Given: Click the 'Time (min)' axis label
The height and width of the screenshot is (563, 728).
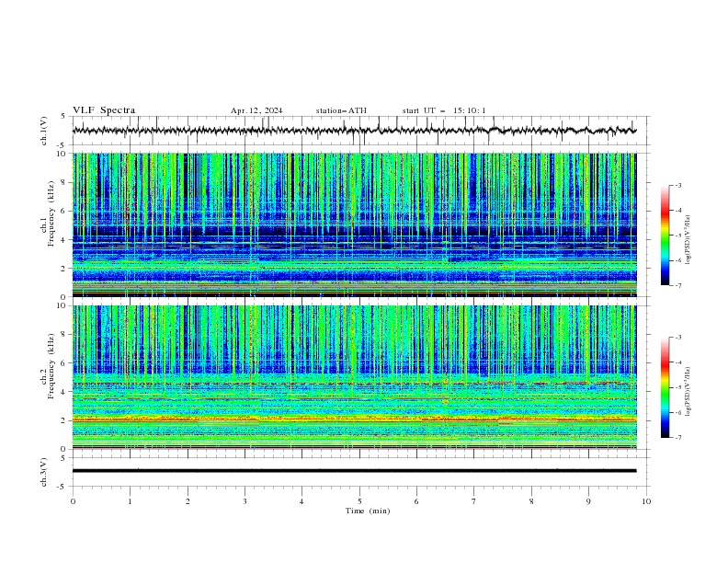Looking at the screenshot, I should (x=368, y=511).
